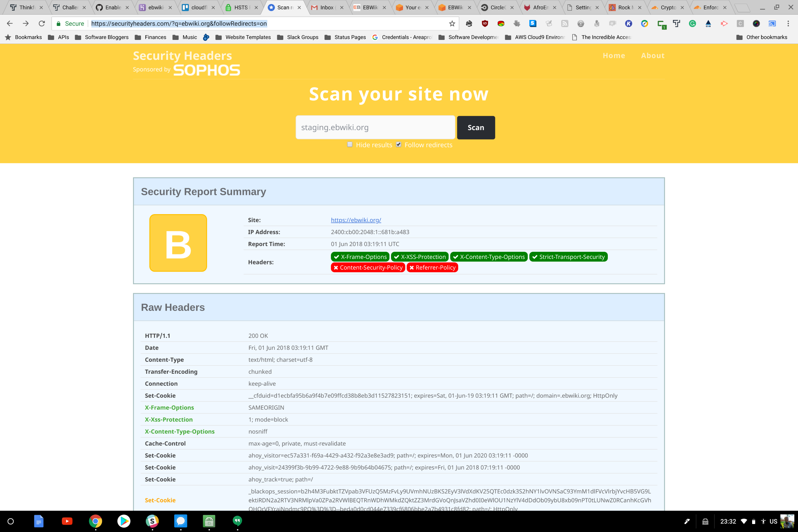Bookmark this page with the star icon

[x=452, y=23]
